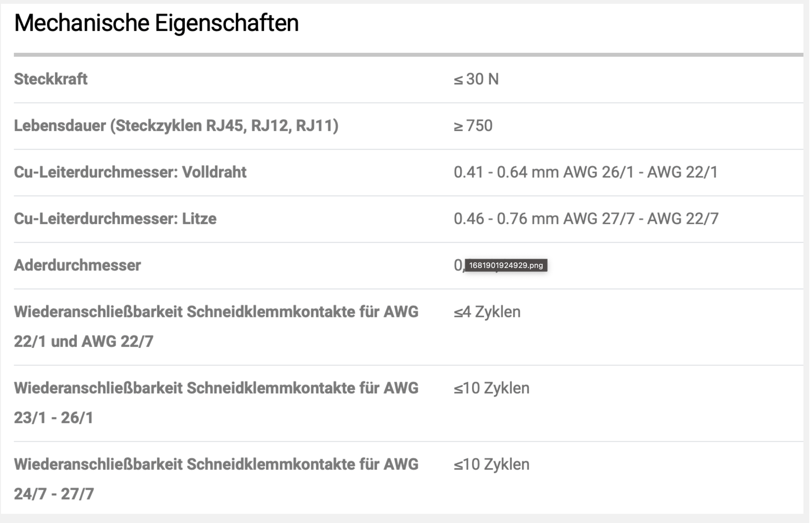This screenshot has height=523, width=812.
Task: Click the ≤ 30 N value
Action: tap(476, 79)
